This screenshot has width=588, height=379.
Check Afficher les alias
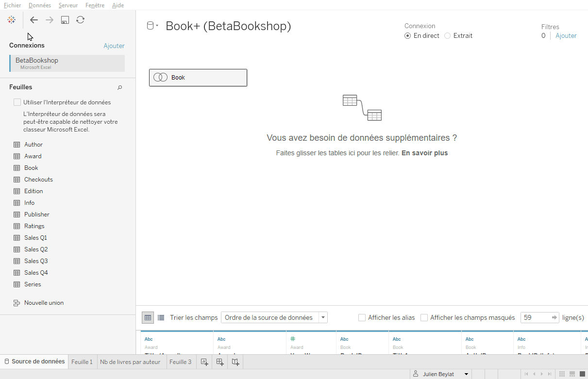(362, 318)
